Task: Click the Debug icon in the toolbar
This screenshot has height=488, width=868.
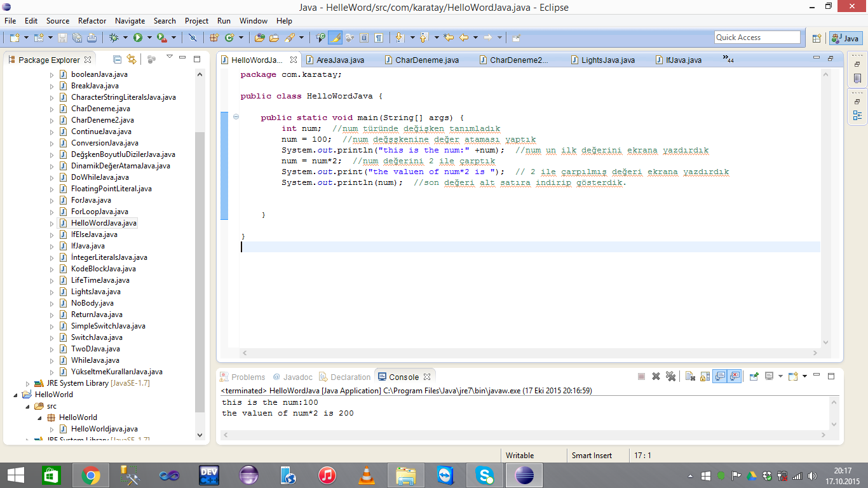Action: (112, 37)
